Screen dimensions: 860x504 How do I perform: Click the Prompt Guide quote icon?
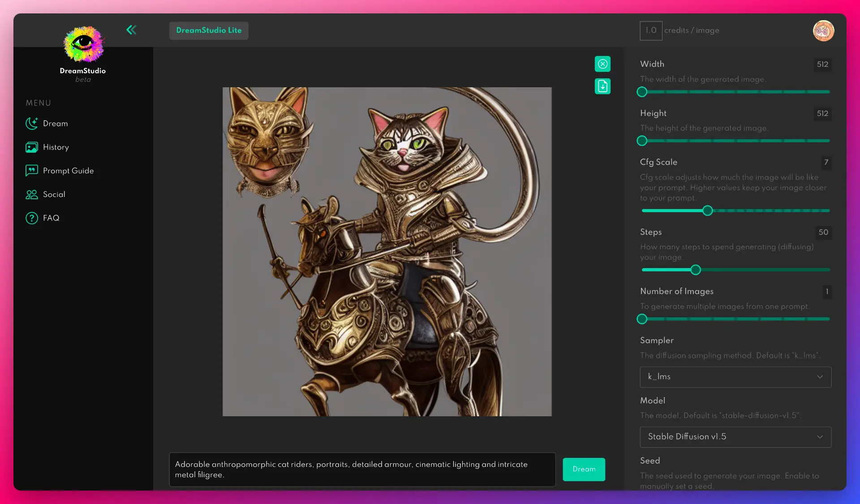31,171
